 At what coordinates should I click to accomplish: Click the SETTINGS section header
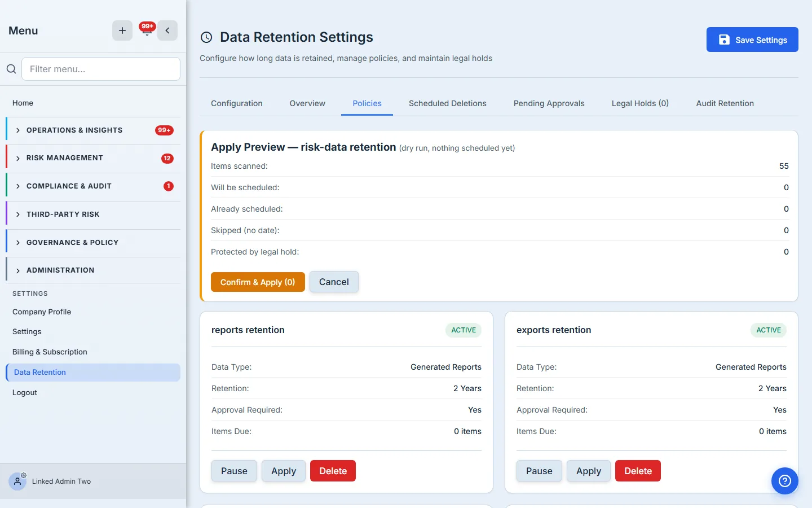(30, 294)
